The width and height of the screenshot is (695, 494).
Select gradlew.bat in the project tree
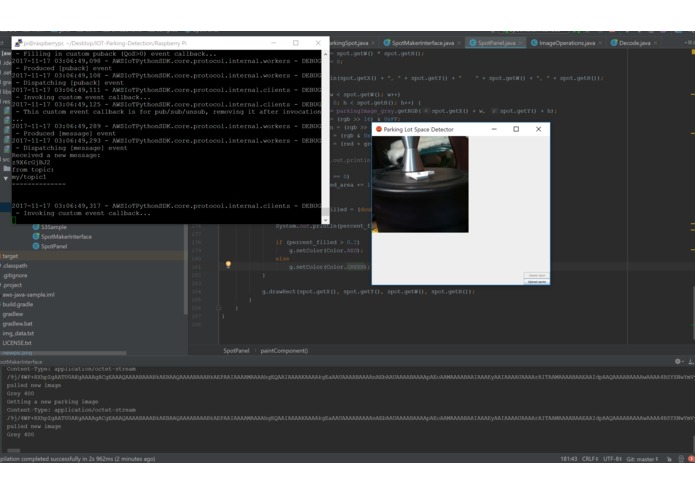coord(18,324)
